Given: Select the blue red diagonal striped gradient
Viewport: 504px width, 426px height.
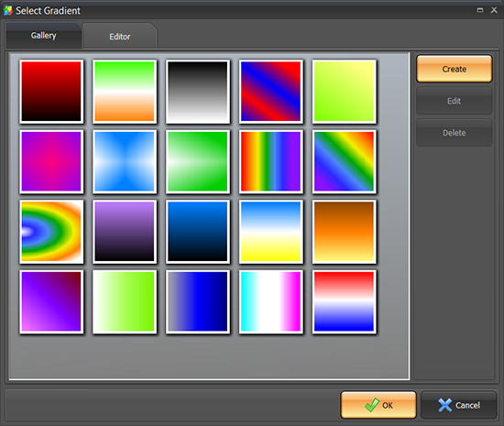Looking at the screenshot, I should (271, 92).
